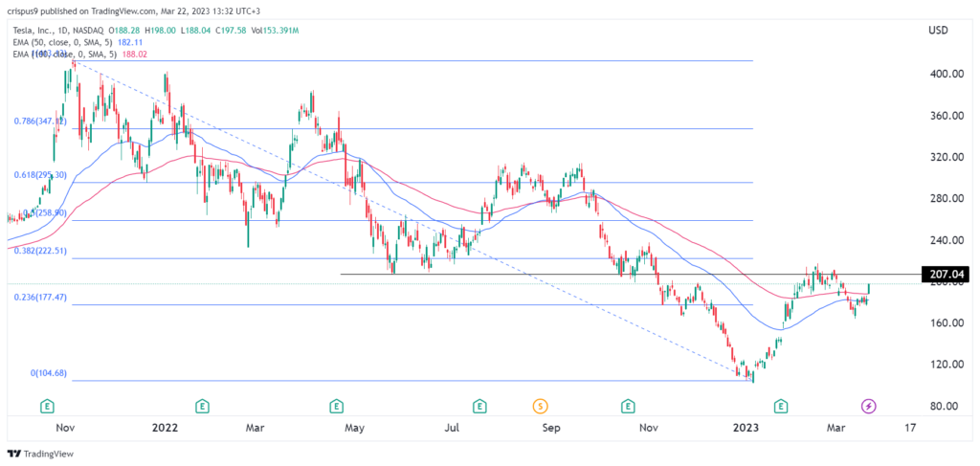Open the TradingView logo link
980x466 pixels.
coord(40,454)
